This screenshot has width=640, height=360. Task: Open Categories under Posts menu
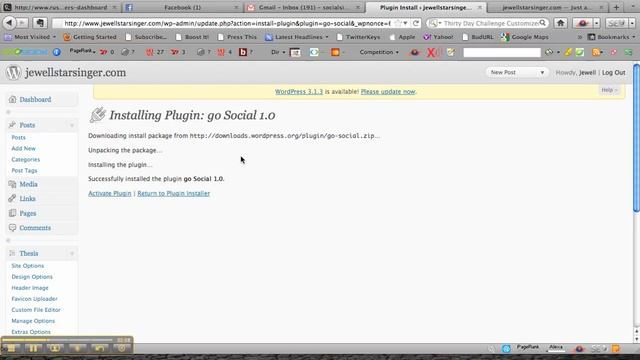(26, 160)
